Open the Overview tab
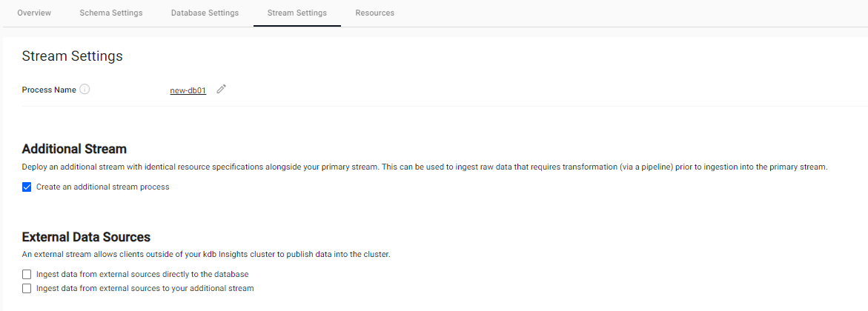 34,13
